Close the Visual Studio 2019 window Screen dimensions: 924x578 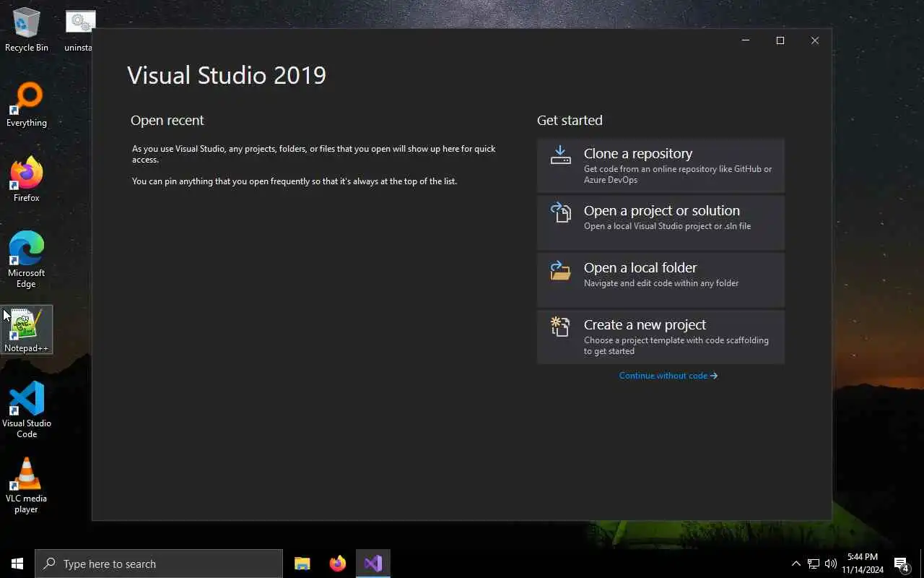(x=815, y=40)
